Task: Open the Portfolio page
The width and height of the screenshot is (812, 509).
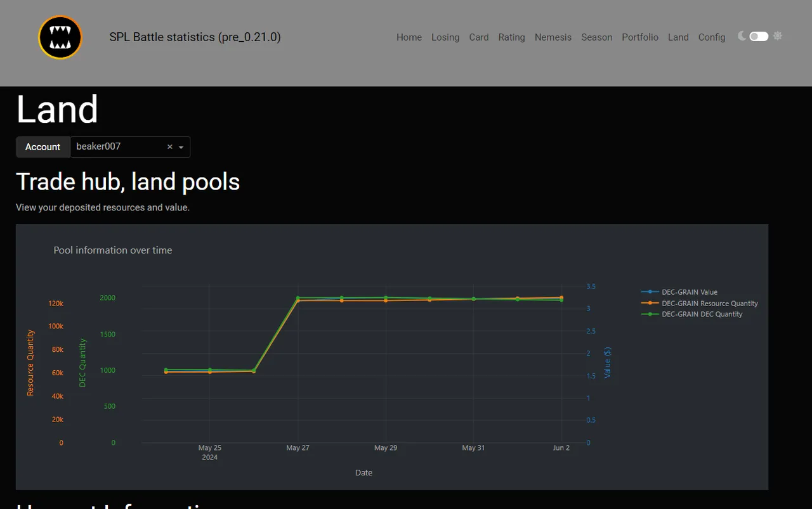Action: (x=640, y=37)
